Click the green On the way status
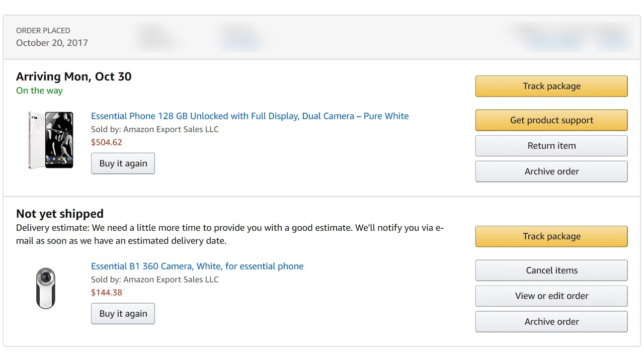The image size is (644, 362). [39, 91]
